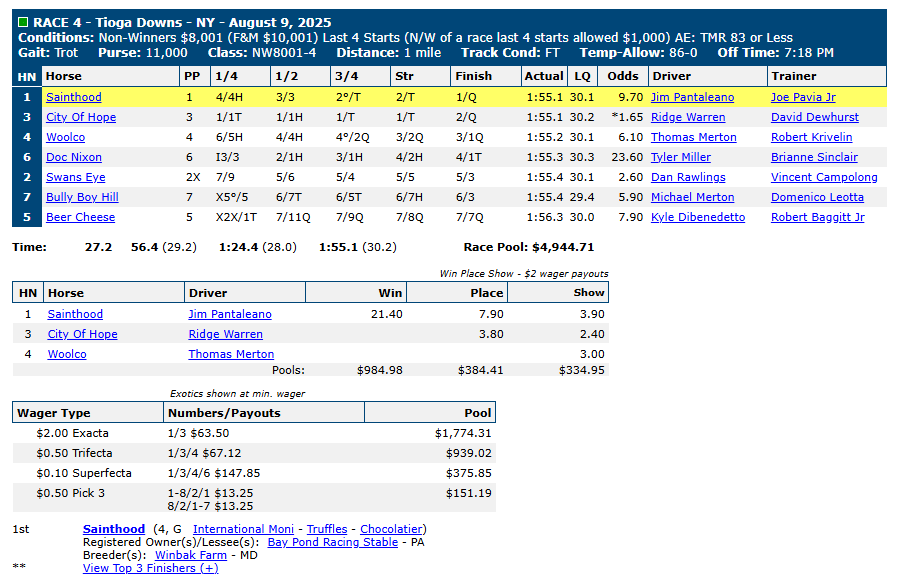903x574 pixels.
Task: Open Sainthood link in results table
Action: point(74,97)
